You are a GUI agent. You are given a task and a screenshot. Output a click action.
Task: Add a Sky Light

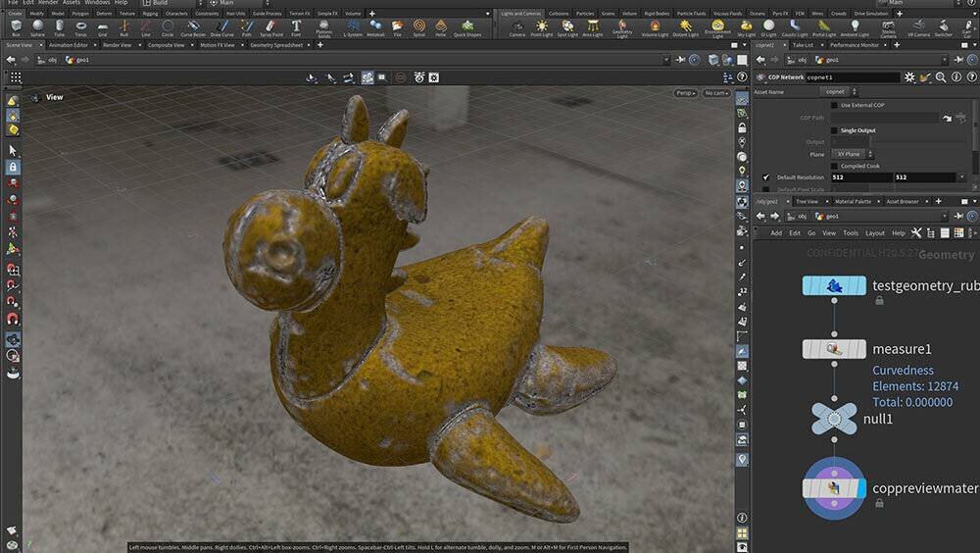pyautogui.click(x=746, y=27)
